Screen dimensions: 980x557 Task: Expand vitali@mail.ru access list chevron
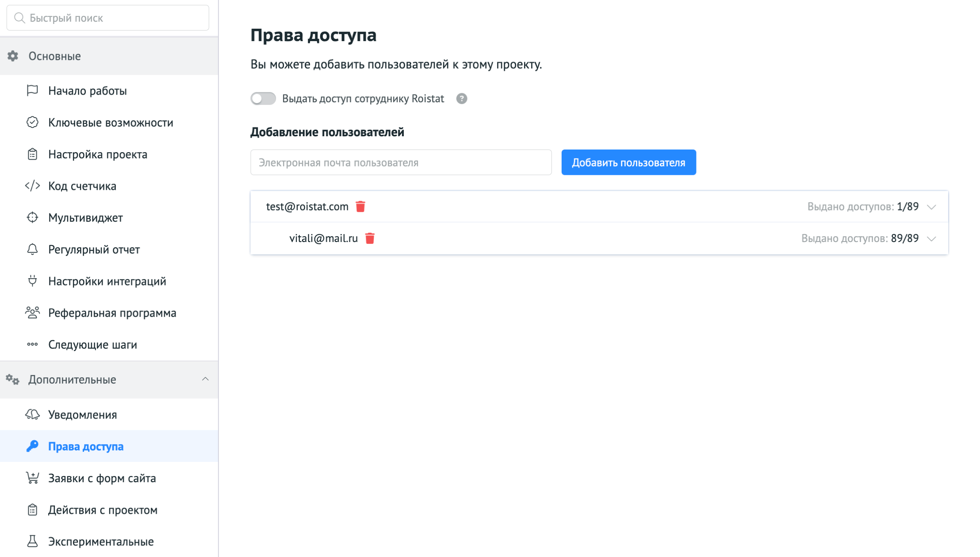931,239
